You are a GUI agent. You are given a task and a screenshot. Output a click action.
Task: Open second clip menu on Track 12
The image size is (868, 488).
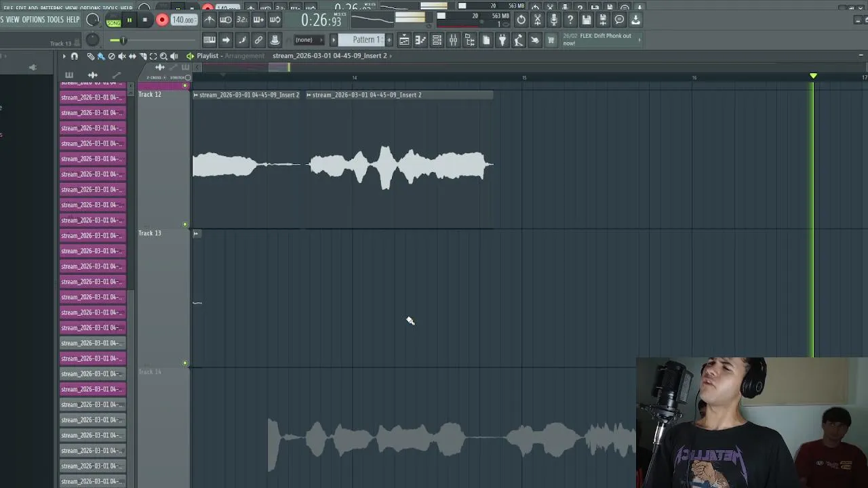(309, 95)
